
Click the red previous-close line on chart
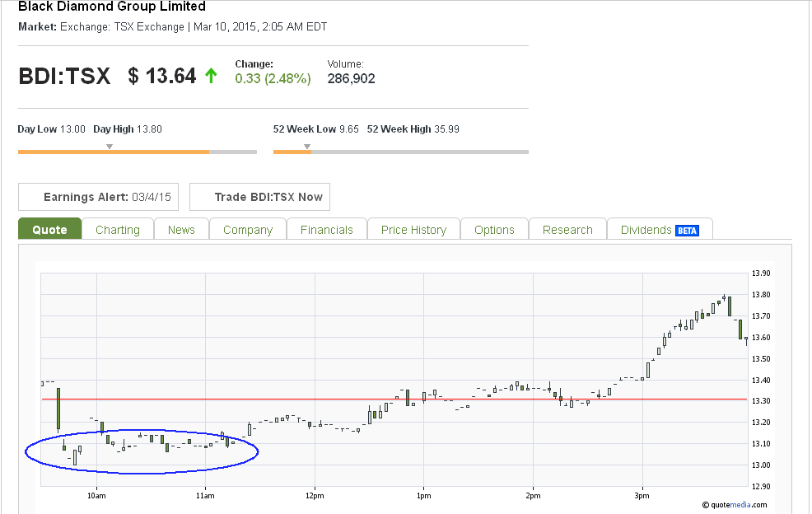tap(394, 400)
